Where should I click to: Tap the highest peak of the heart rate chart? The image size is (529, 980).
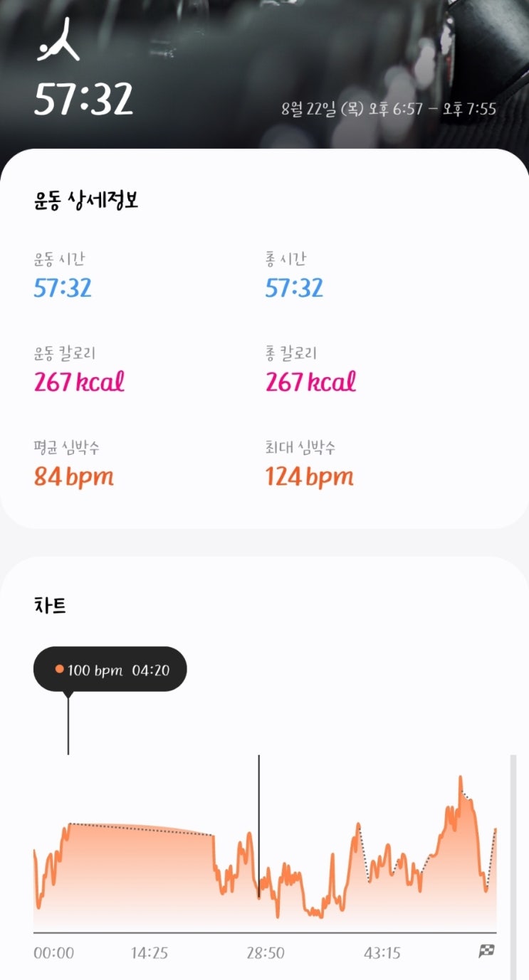[461, 778]
